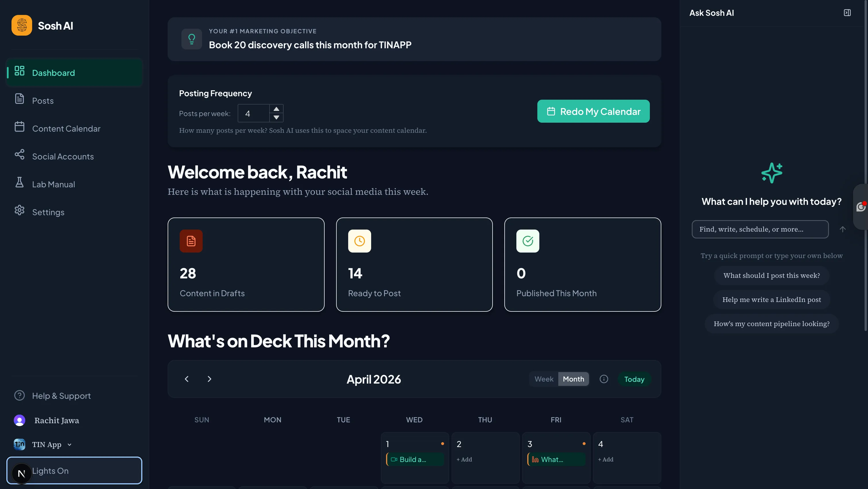Switch calendar to Month view
The width and height of the screenshot is (868, 489).
573,379
